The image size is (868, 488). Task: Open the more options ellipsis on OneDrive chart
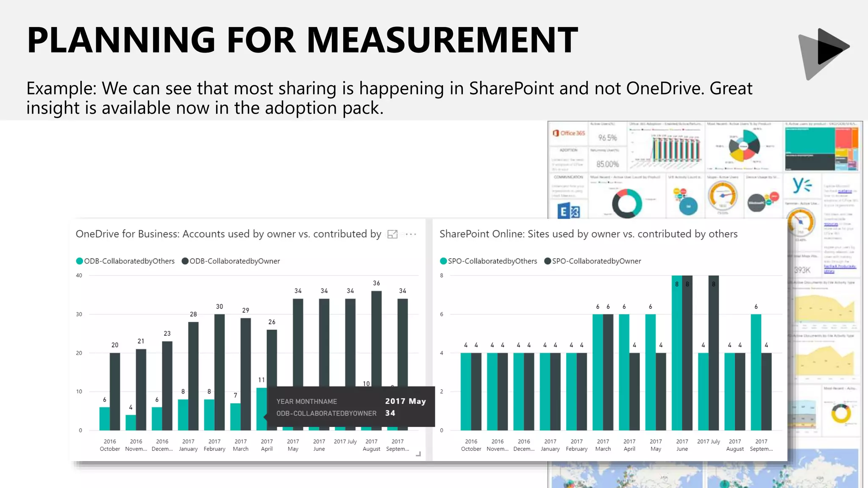tap(411, 234)
